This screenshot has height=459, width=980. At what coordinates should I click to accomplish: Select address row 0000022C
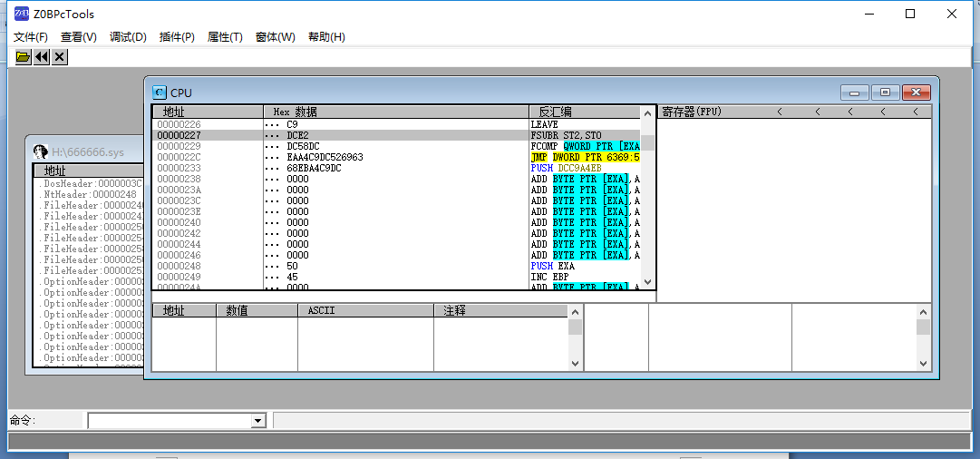[x=179, y=157]
